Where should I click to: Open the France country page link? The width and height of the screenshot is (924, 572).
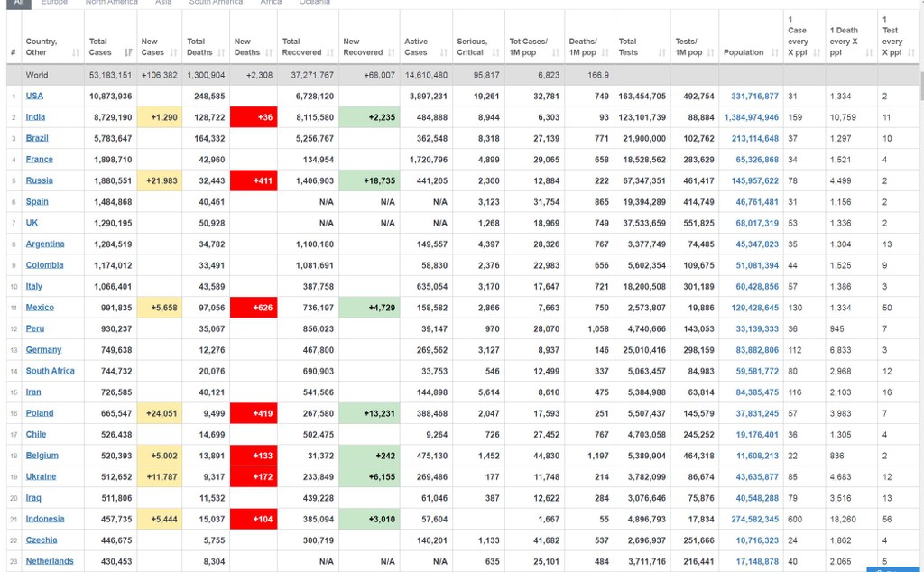39,160
